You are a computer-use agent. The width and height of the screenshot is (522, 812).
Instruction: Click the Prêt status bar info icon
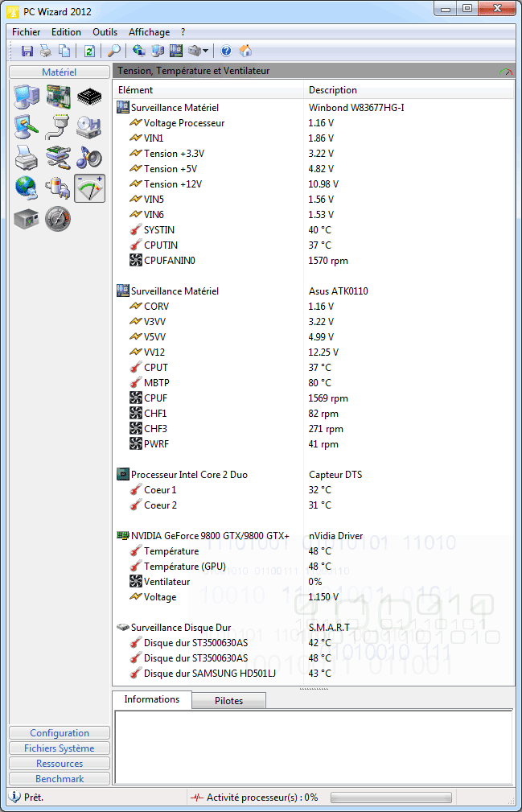tap(15, 797)
